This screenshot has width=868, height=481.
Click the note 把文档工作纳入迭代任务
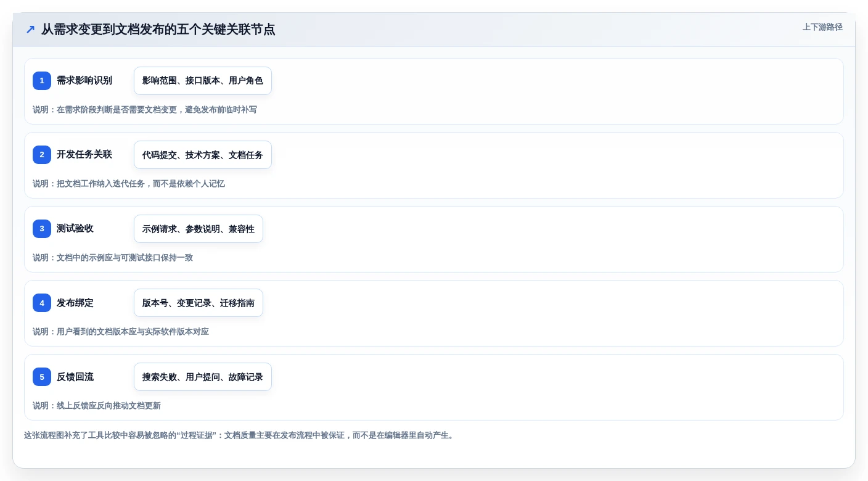coord(129,184)
